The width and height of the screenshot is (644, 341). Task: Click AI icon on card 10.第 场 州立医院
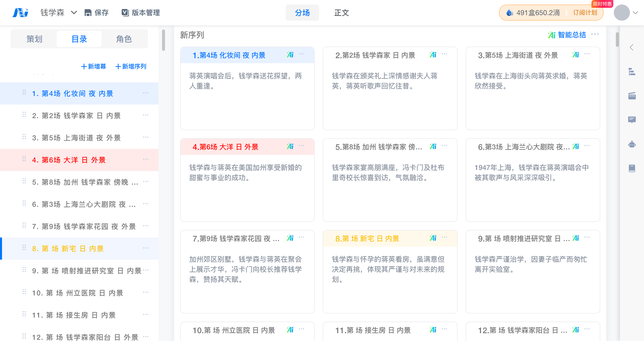(x=290, y=330)
